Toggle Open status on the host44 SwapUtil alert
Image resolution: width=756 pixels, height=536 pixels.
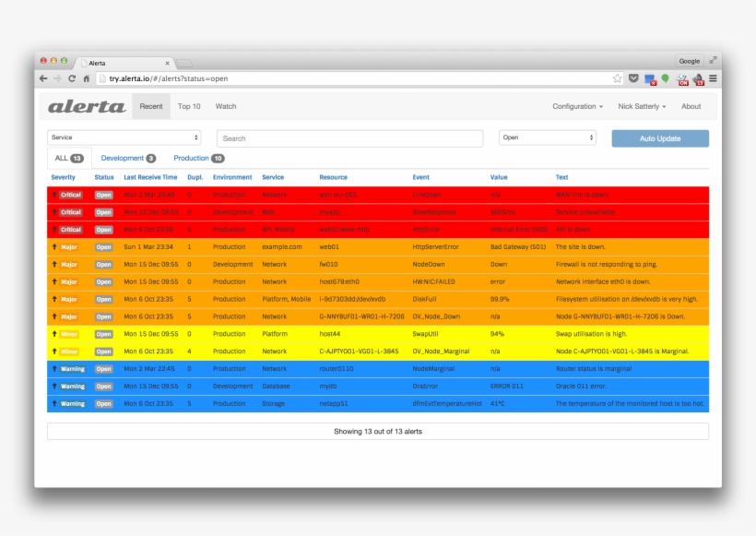(104, 333)
